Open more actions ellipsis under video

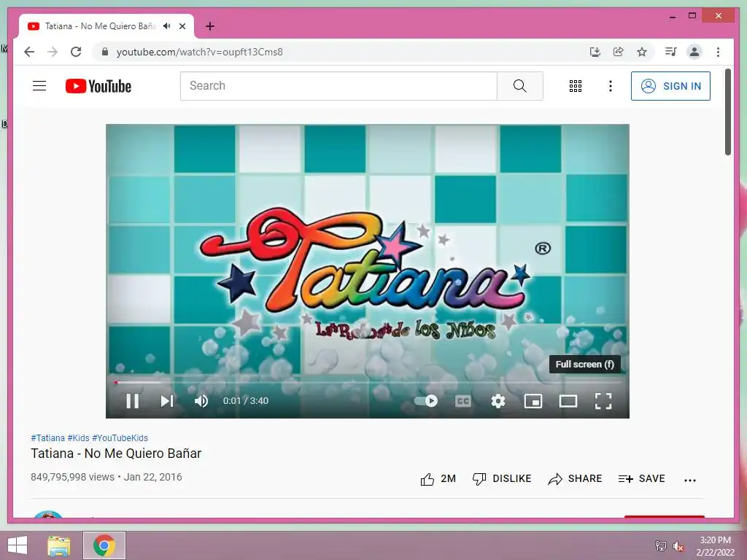coord(690,480)
